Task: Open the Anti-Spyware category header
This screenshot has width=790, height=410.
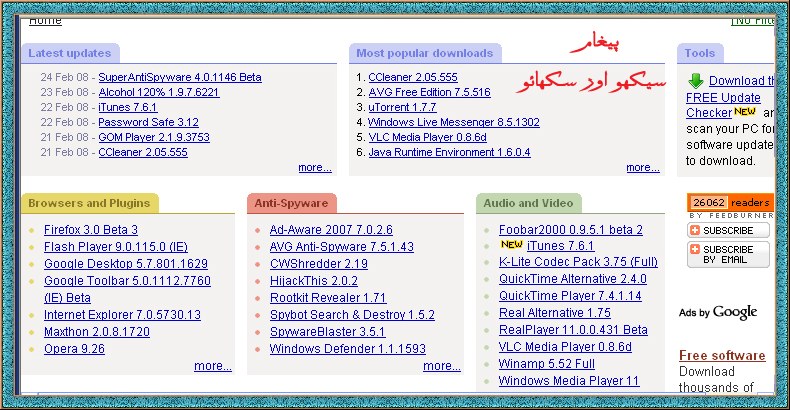Action: pyautogui.click(x=291, y=203)
